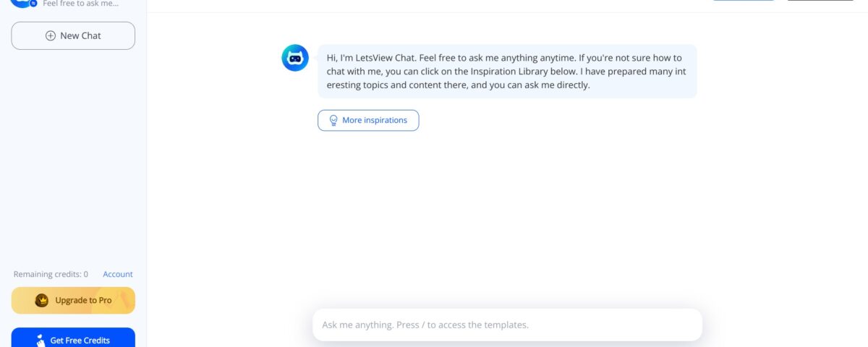Click the lightbulb icon beside More inspirations
The height and width of the screenshot is (347, 868).
click(333, 120)
